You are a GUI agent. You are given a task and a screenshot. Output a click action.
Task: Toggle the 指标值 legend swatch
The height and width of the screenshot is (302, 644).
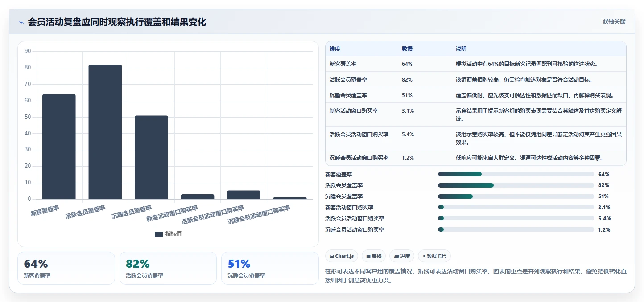coord(159,234)
